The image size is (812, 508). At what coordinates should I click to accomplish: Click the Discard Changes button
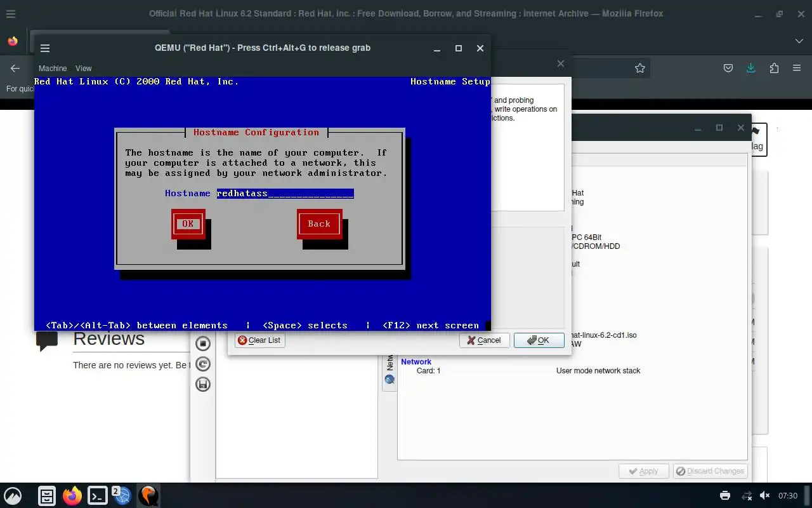tap(710, 471)
